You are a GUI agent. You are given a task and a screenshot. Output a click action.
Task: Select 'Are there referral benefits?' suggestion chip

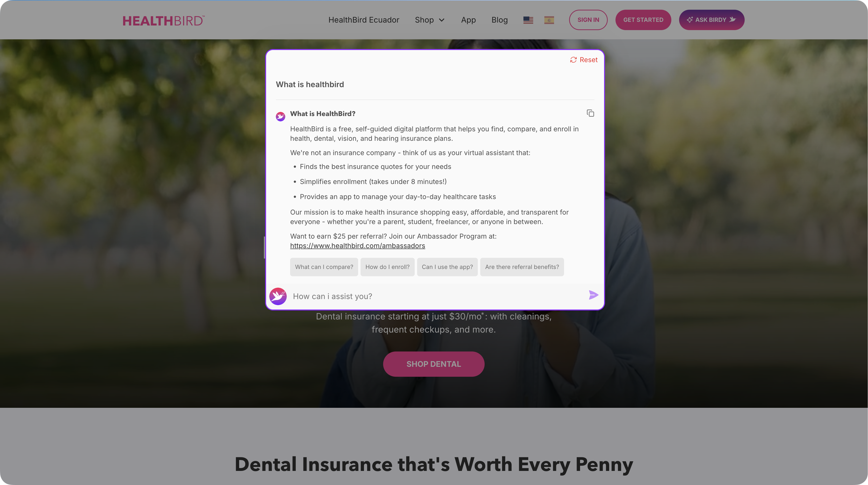522,267
